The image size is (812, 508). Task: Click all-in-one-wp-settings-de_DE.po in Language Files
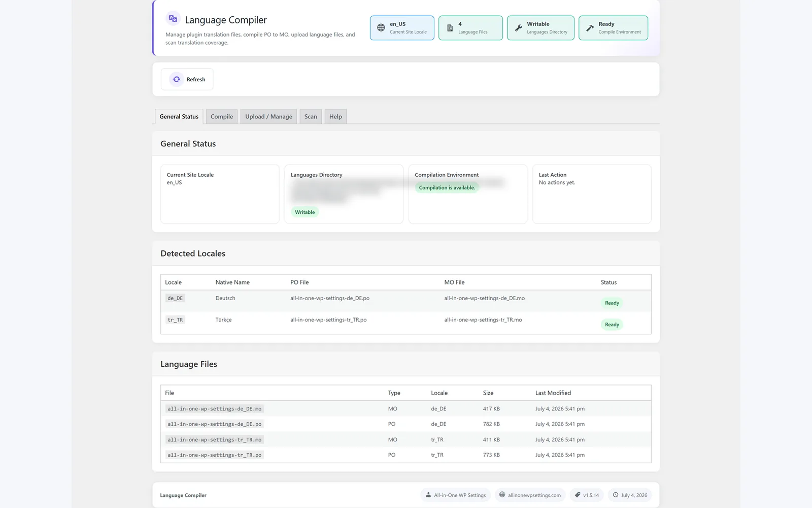click(x=215, y=424)
